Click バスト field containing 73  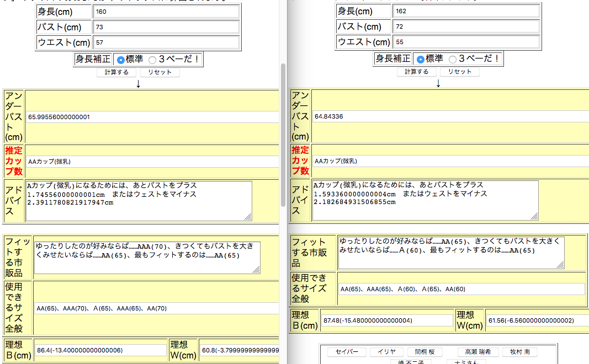(166, 27)
